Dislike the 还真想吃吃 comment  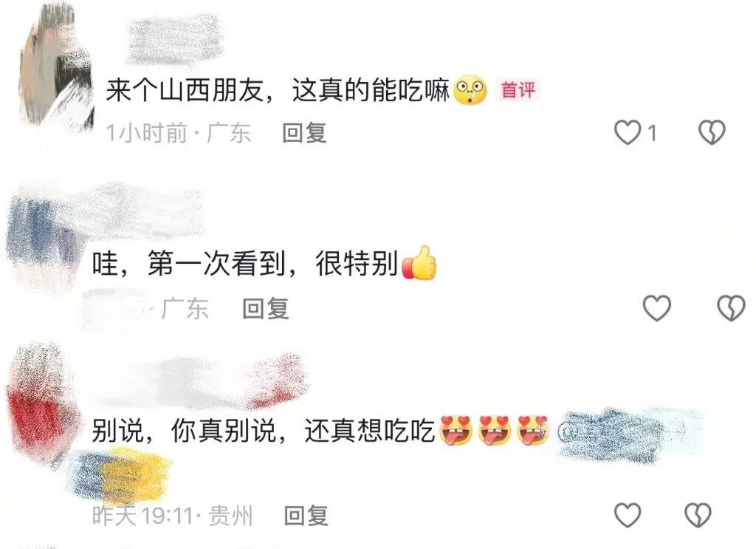click(698, 515)
